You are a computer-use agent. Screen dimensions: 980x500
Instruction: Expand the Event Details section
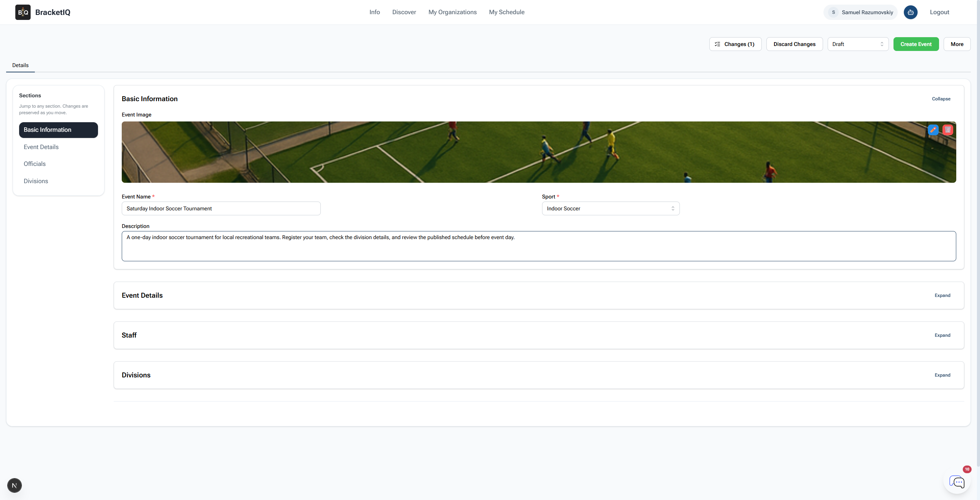[x=942, y=295]
